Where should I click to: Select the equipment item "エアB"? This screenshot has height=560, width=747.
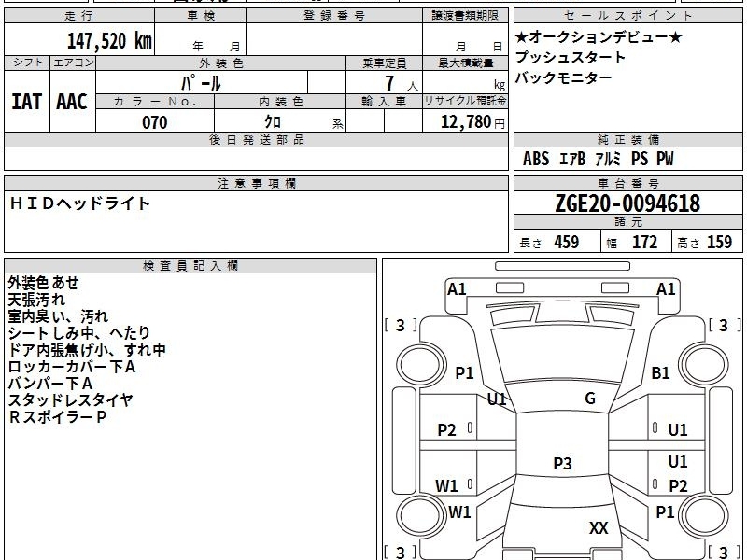coord(571,159)
